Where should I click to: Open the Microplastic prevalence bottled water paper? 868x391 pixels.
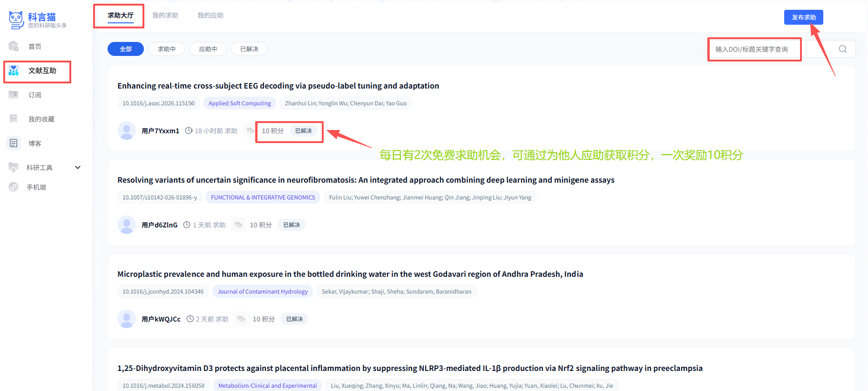tap(350, 274)
